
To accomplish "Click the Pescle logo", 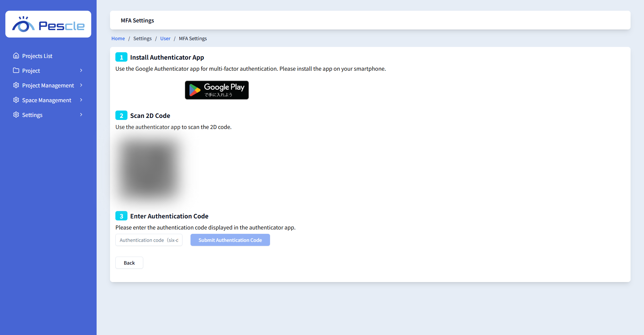I will pyautogui.click(x=48, y=24).
